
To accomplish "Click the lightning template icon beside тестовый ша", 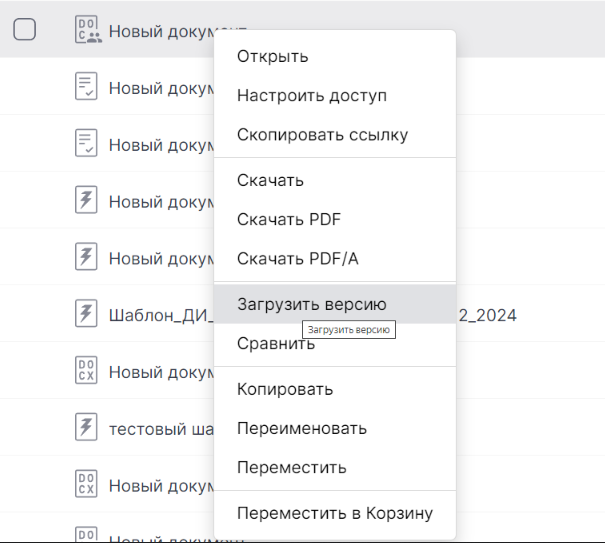I will point(86,427).
